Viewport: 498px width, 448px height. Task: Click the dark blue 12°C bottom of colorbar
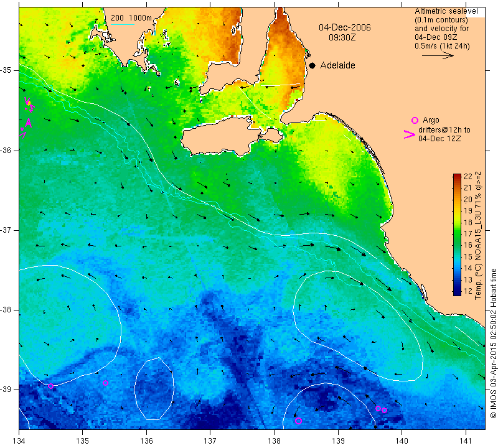(457, 292)
